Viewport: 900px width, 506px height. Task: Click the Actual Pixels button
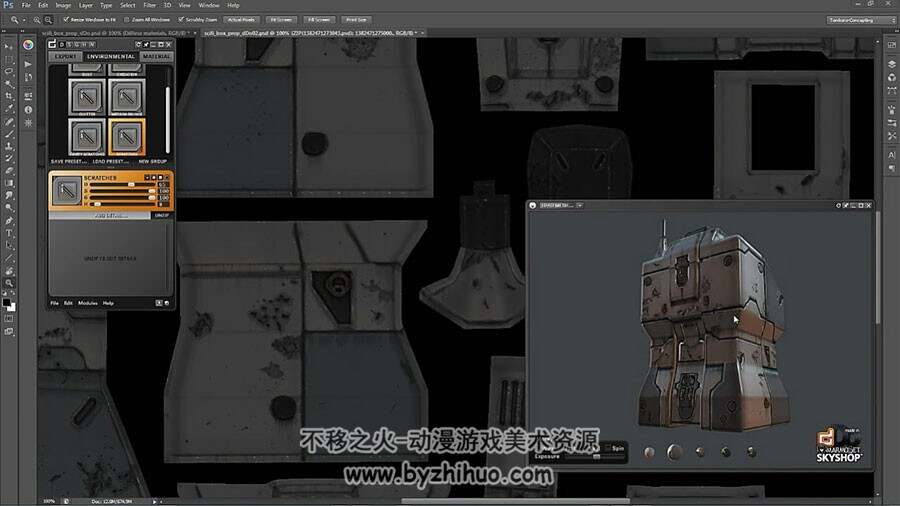point(241,20)
